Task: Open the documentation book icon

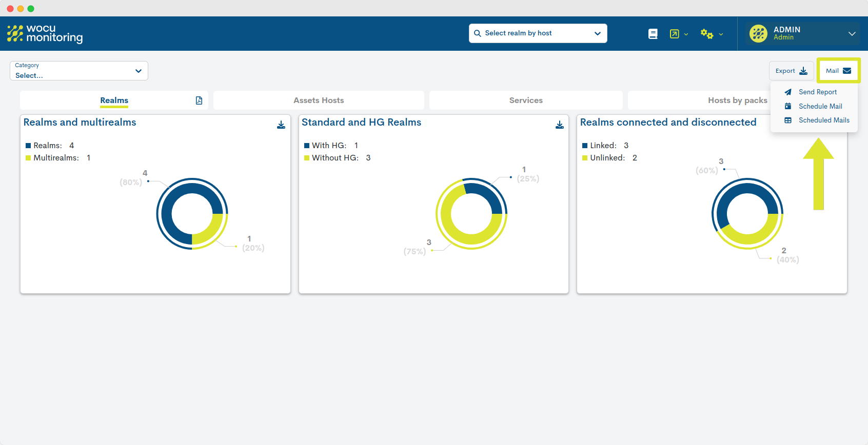Action: tap(653, 34)
